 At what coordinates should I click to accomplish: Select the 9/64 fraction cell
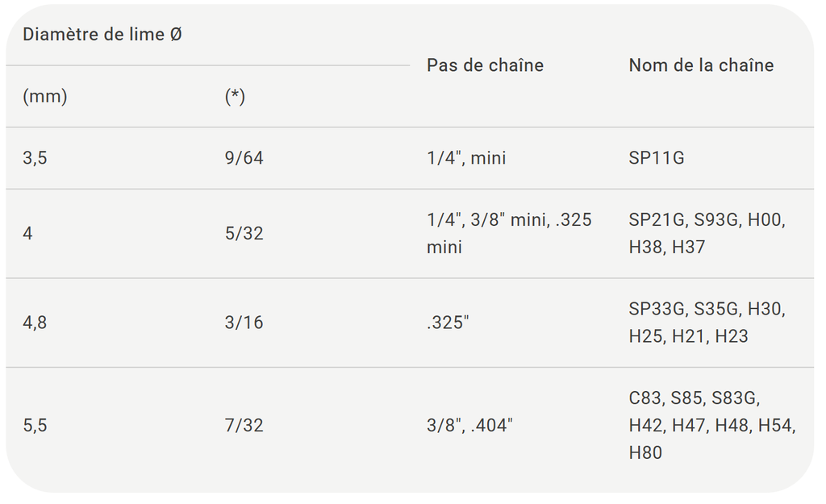pyautogui.click(x=244, y=158)
